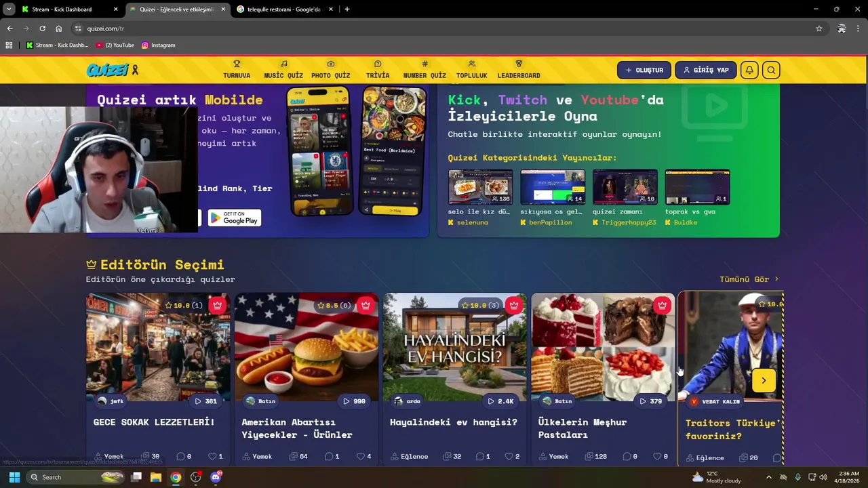This screenshot has height=488, width=868.
Task: Open the Instagram bookmark
Action: click(159, 45)
